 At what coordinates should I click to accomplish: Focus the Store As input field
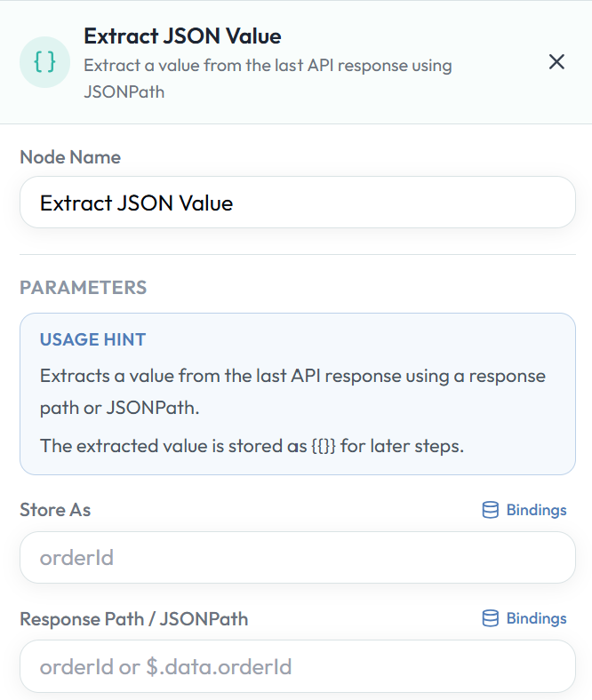pos(298,557)
